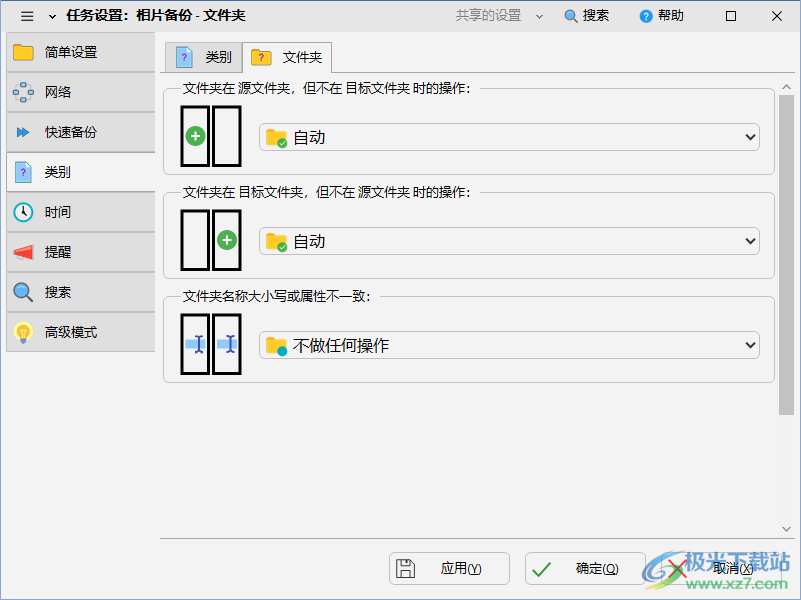
Task: Click the scrollbar up arrow
Action: point(786,87)
